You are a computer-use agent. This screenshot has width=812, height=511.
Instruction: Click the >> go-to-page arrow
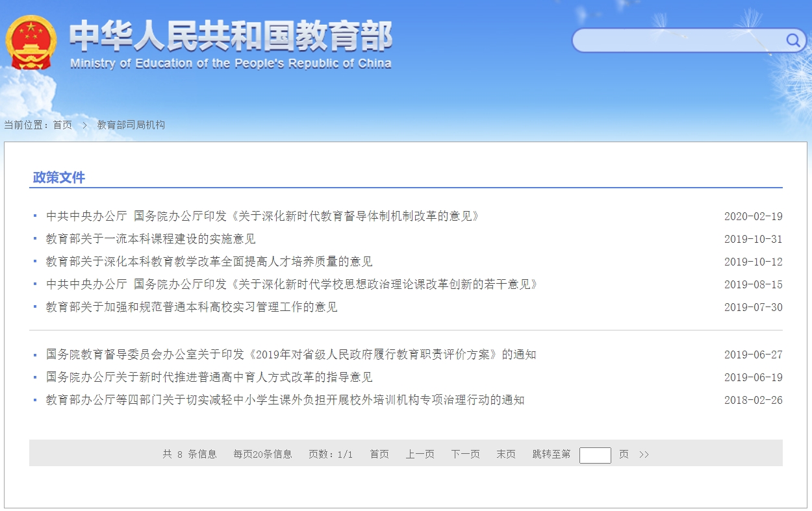pos(644,455)
